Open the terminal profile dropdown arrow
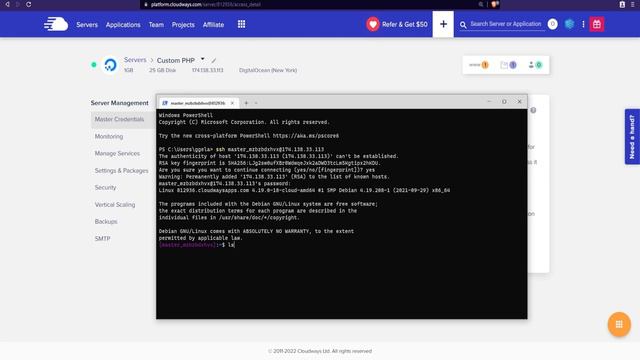The image size is (640, 360). click(x=256, y=103)
